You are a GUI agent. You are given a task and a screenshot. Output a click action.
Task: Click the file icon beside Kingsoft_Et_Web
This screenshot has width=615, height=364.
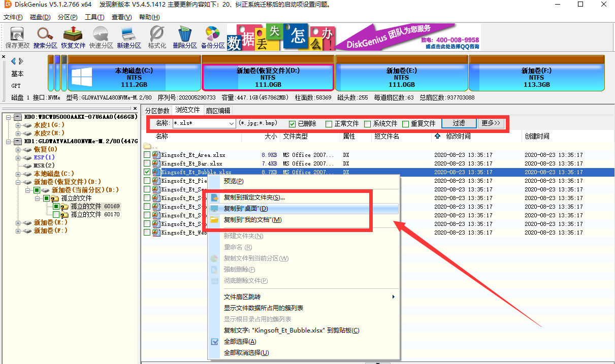[x=156, y=233]
